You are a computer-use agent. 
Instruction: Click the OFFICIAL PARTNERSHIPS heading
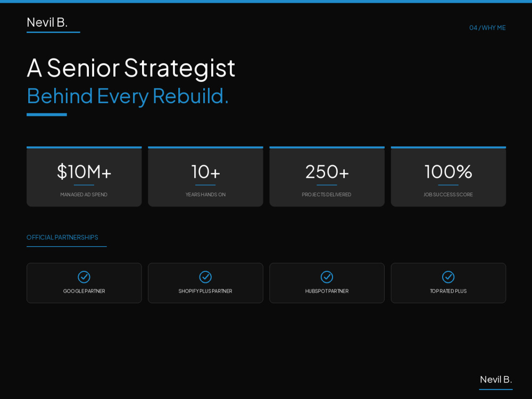click(x=62, y=237)
